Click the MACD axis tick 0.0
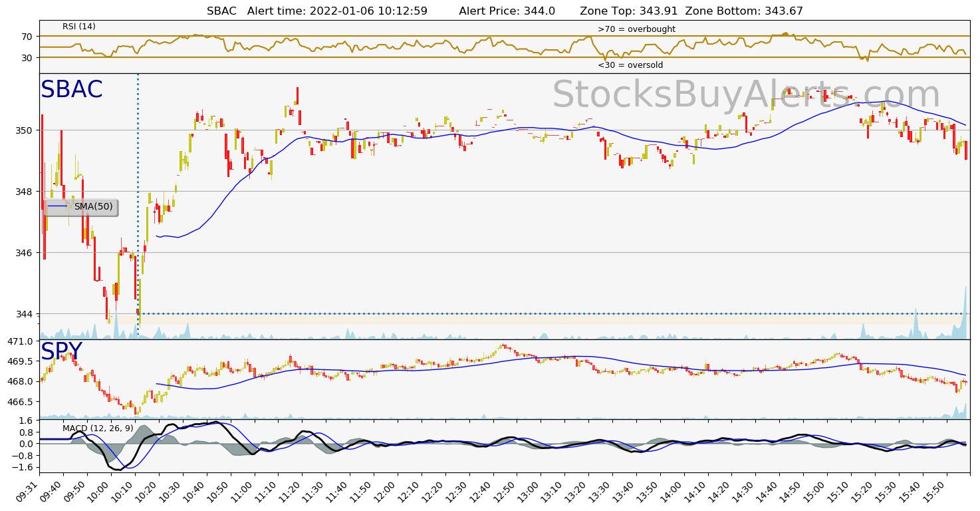 (x=27, y=444)
